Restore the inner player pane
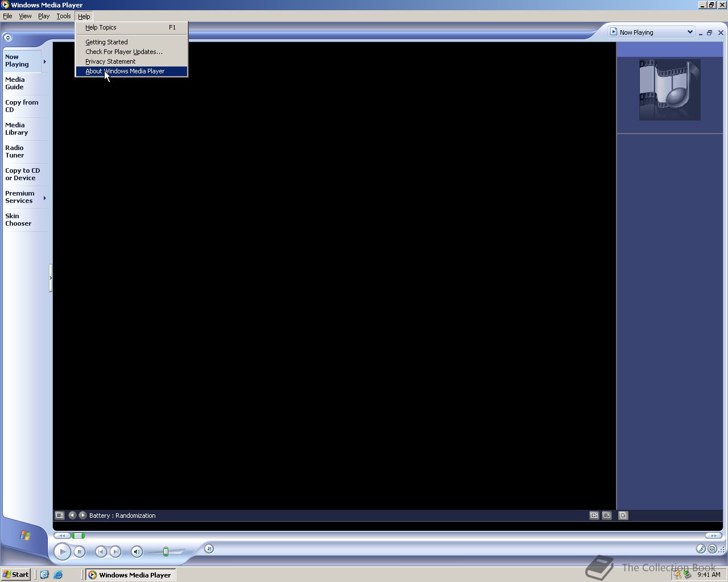Viewport: 728px width, 582px height. tap(710, 33)
